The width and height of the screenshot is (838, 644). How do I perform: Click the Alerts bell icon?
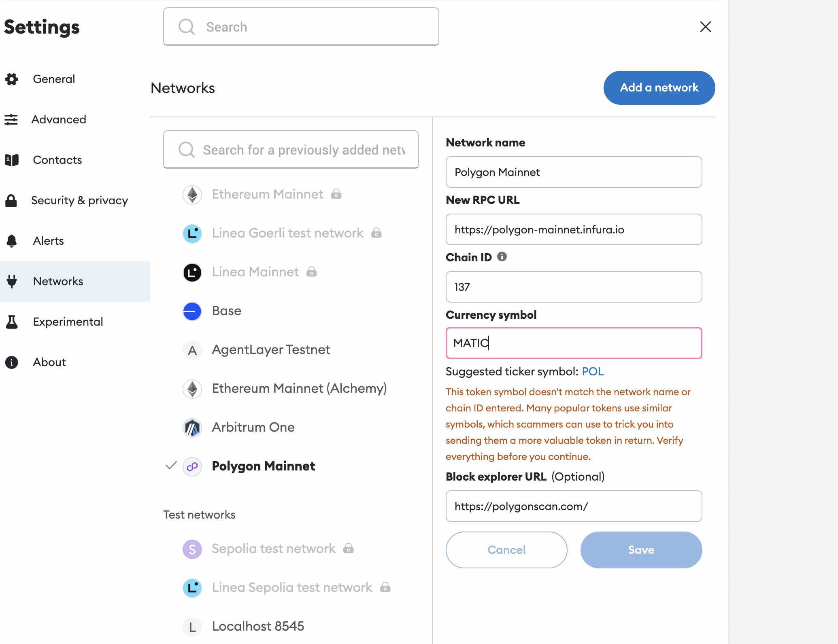coord(12,241)
